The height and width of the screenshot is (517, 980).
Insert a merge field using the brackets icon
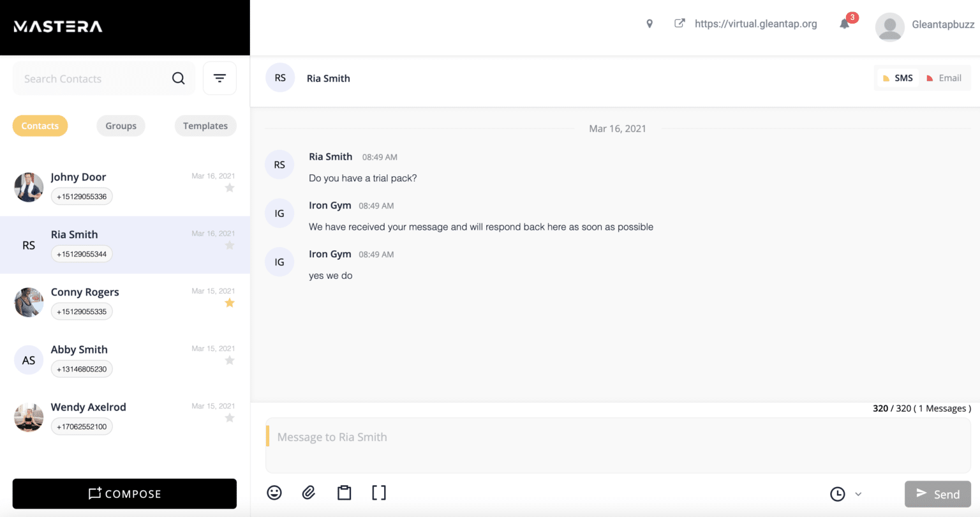click(378, 492)
